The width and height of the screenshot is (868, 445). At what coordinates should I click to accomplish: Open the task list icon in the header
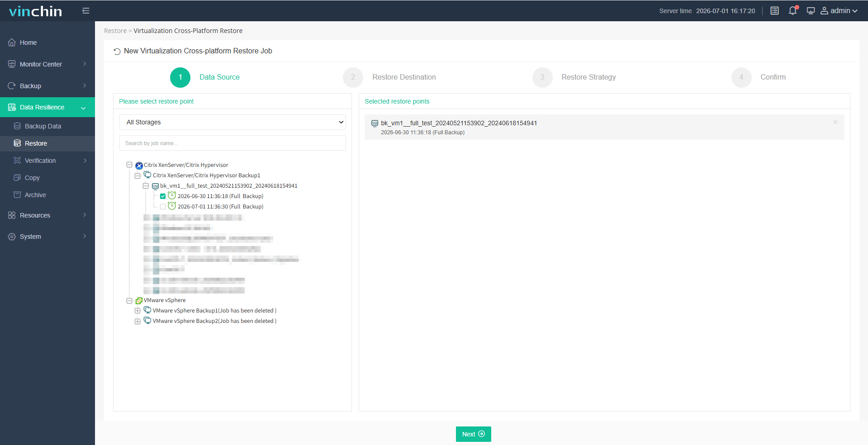point(774,11)
